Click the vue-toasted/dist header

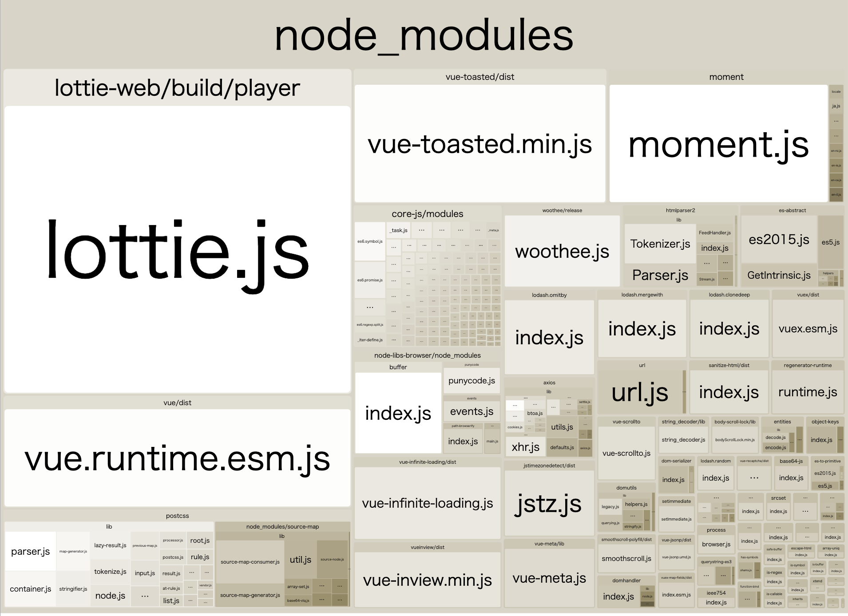[x=480, y=77]
